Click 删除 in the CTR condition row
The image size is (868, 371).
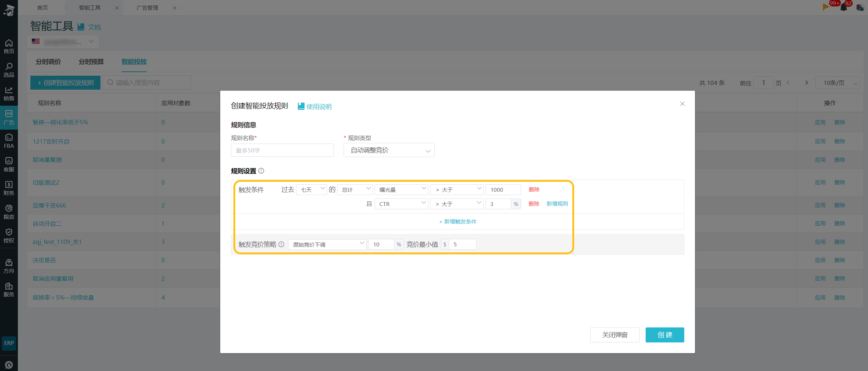[534, 204]
